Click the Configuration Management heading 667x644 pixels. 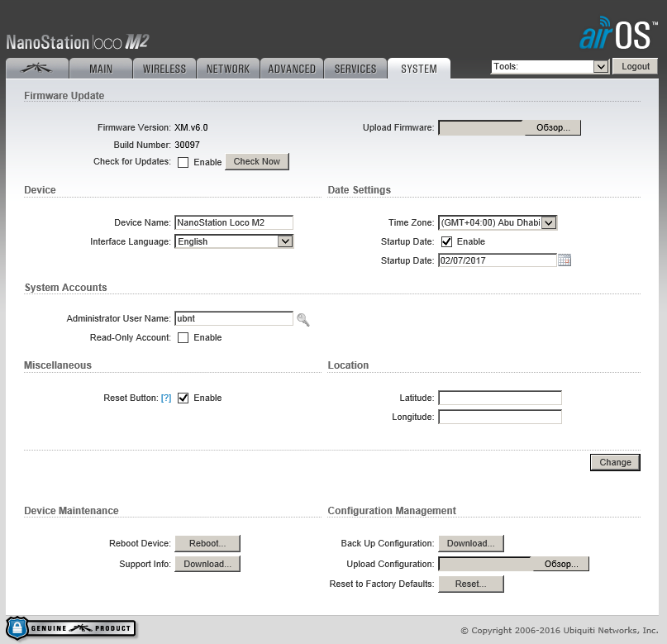[x=392, y=510]
